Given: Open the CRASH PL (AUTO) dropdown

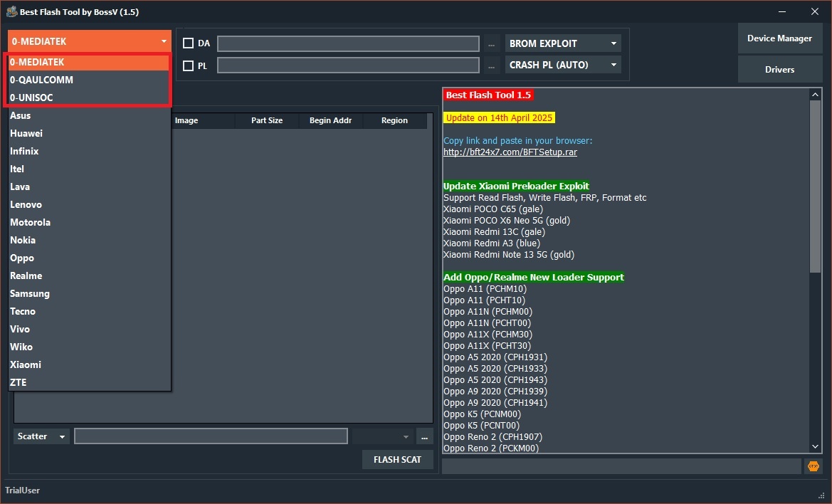Looking at the screenshot, I should click(x=563, y=65).
